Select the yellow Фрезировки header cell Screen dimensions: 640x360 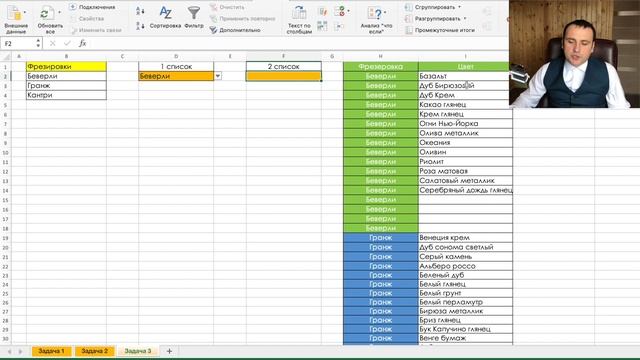pos(67,66)
